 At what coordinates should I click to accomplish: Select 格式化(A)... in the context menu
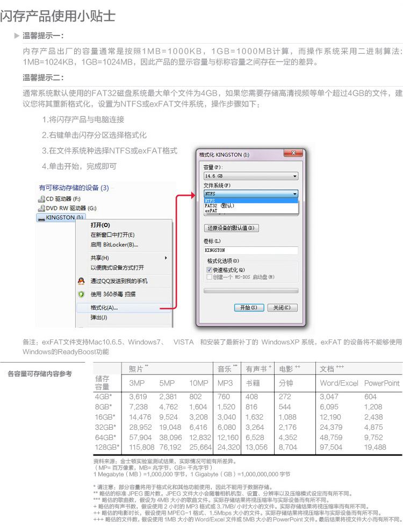pyautogui.click(x=104, y=308)
